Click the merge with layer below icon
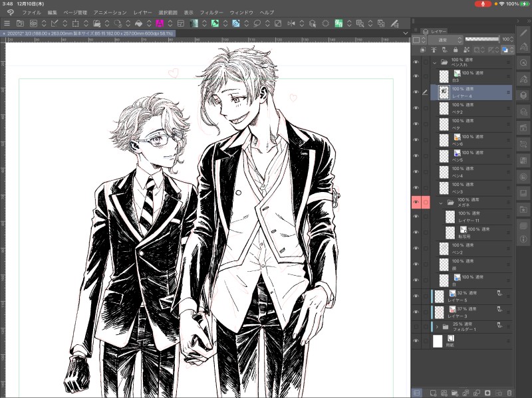This screenshot has width=532, height=398. click(x=476, y=393)
